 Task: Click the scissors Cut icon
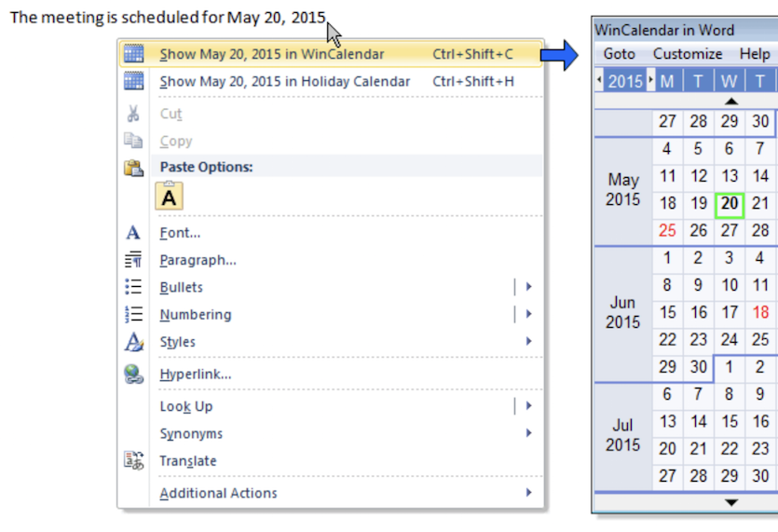click(x=133, y=114)
